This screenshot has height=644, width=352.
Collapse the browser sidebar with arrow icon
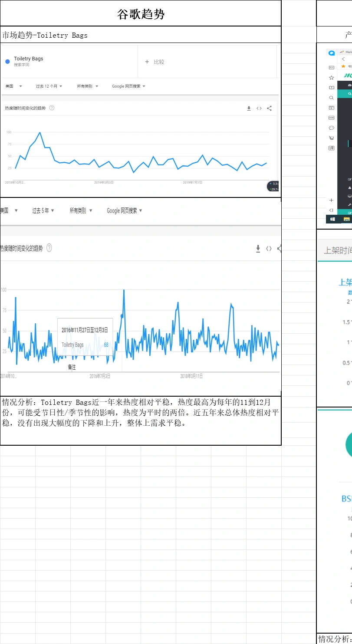click(x=331, y=210)
